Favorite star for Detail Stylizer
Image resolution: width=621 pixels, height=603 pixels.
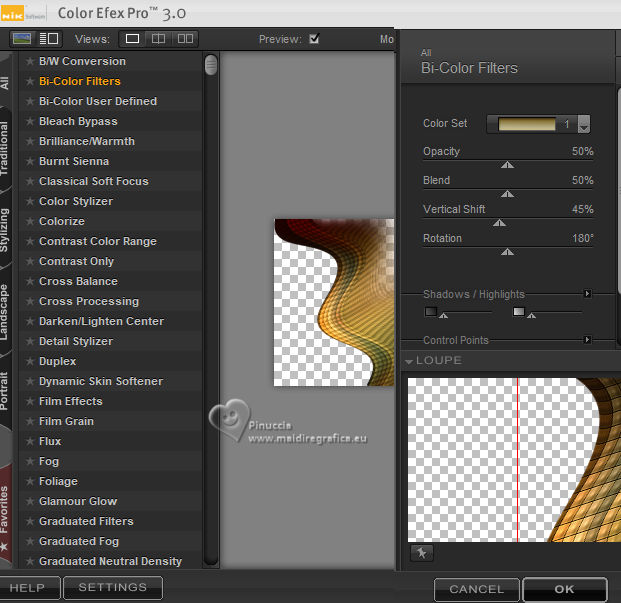click(x=30, y=341)
